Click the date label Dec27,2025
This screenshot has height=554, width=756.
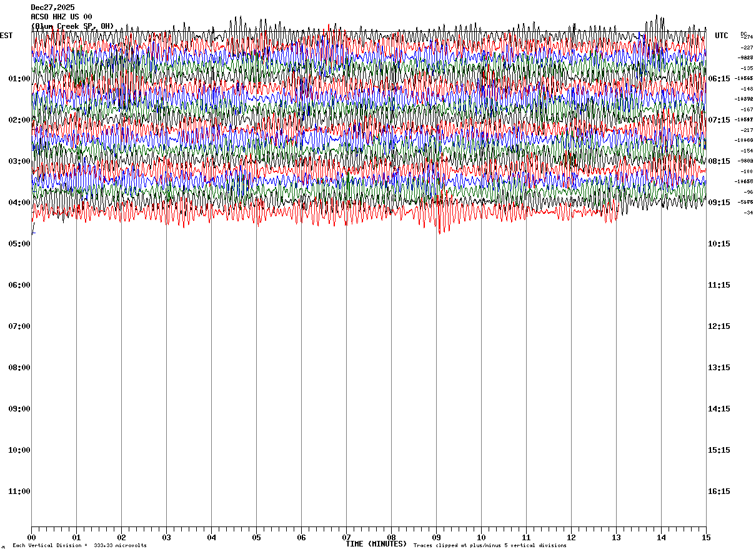point(52,8)
